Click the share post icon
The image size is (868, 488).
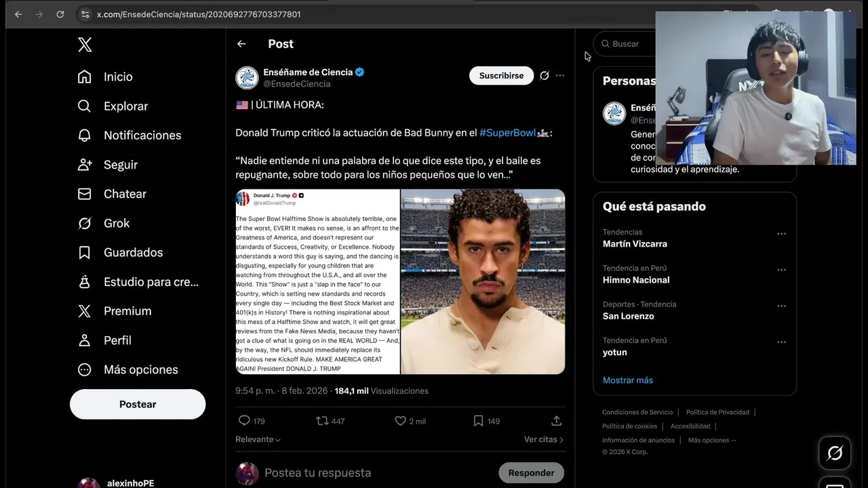pos(556,421)
